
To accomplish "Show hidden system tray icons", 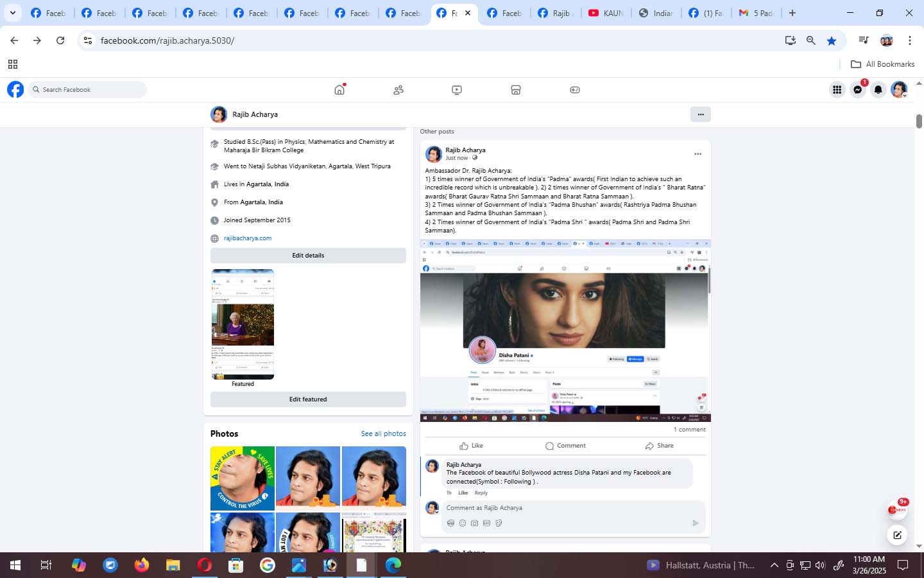I will click(x=774, y=566).
